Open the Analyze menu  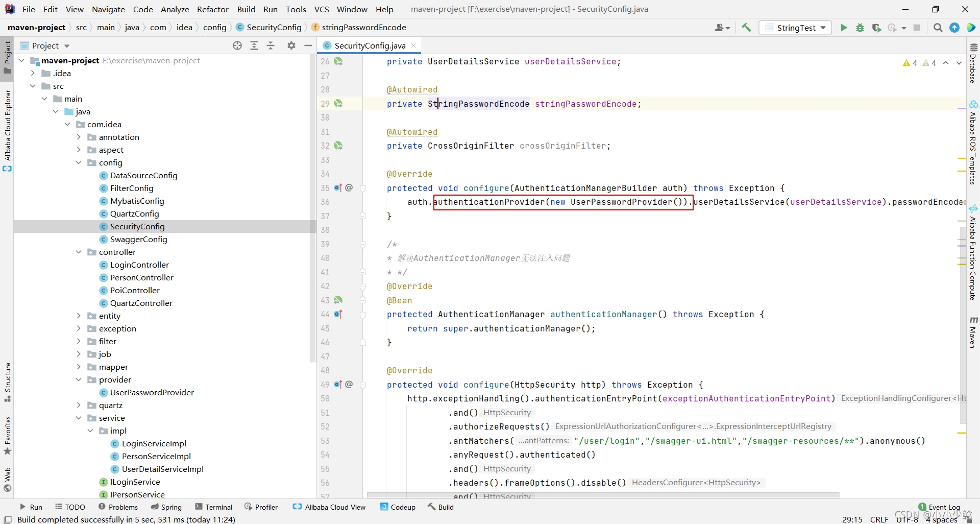(175, 9)
